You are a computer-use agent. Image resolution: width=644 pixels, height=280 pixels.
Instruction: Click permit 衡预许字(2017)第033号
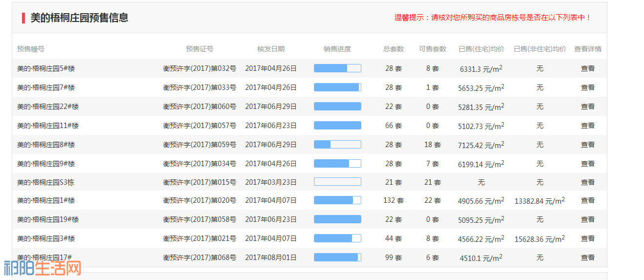coord(200,87)
